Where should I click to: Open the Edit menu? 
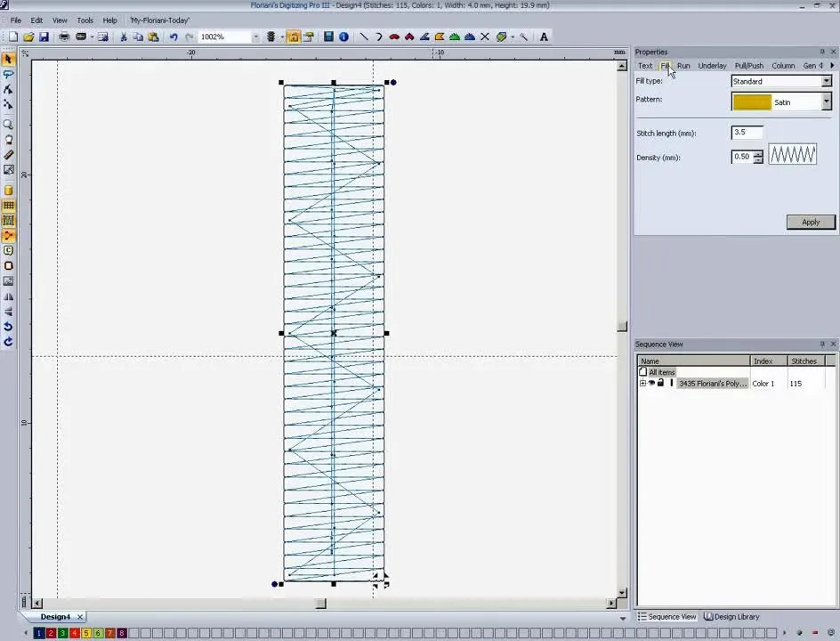coord(36,20)
